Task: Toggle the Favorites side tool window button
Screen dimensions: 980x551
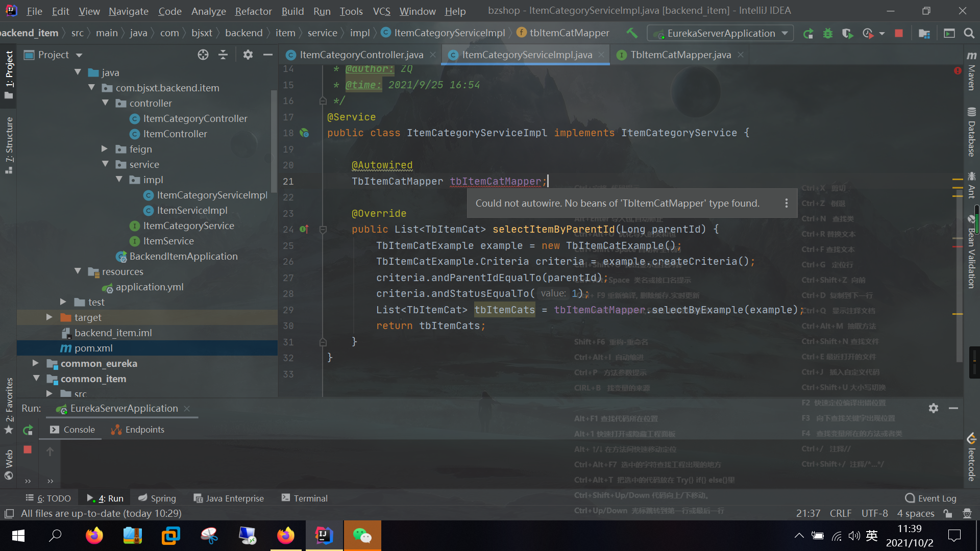Action: (9, 406)
